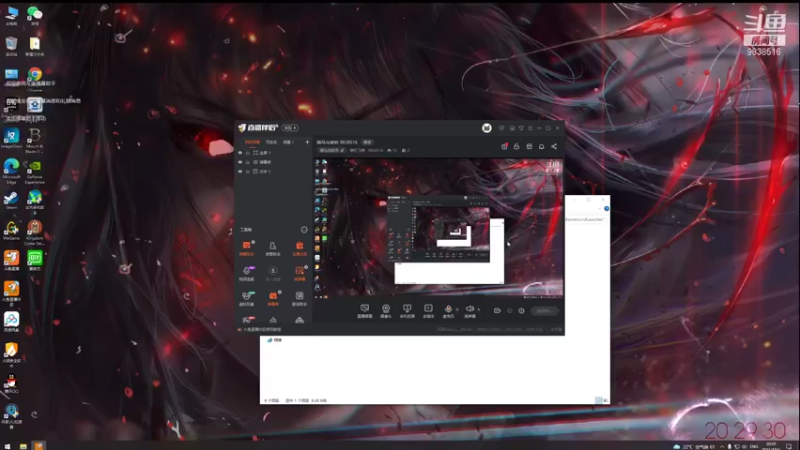Image resolution: width=800 pixels, height=450 pixels.
Task: Open the Windows Start button
Action: [7, 446]
